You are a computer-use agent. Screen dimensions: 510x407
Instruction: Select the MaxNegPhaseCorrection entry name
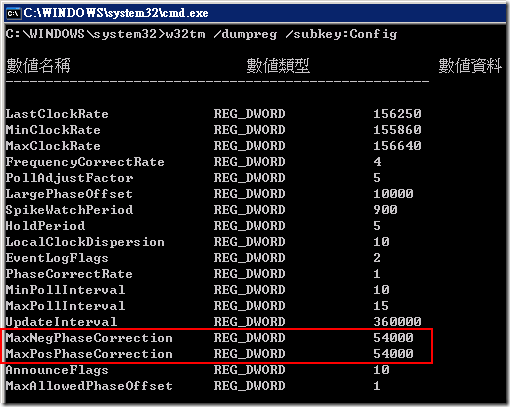pos(89,338)
